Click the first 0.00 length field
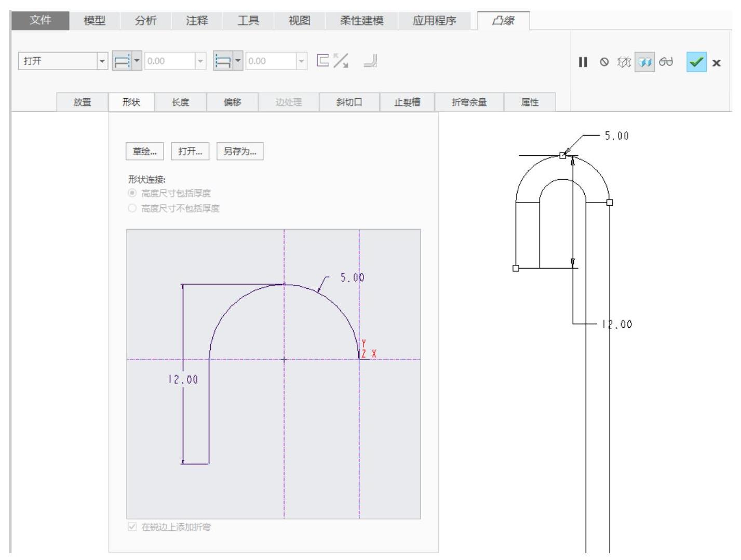 click(170, 61)
